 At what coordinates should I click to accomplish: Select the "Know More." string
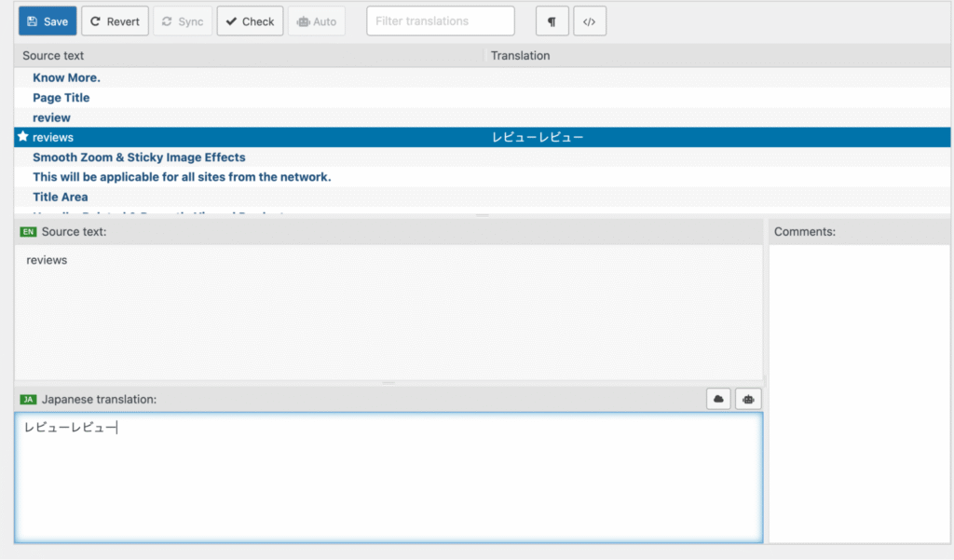66,78
